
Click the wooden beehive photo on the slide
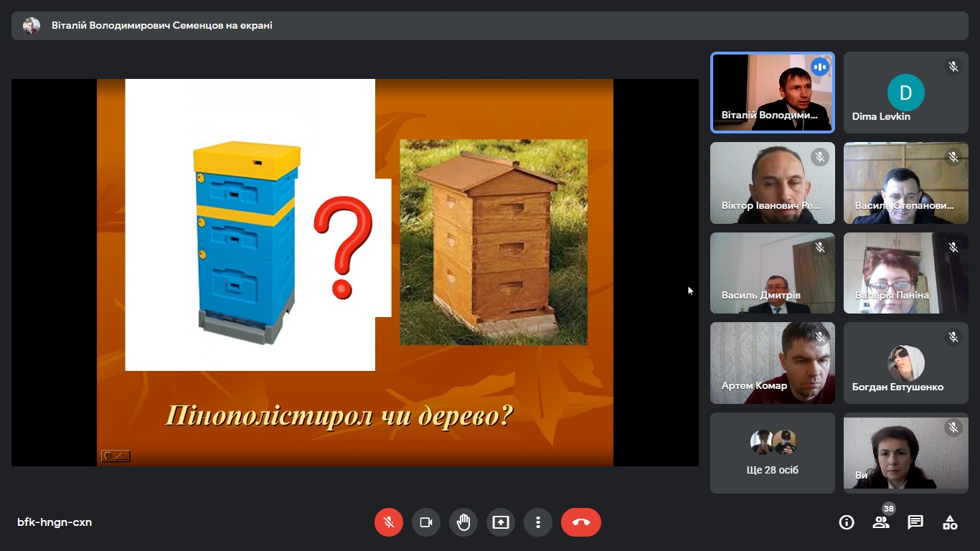494,242
